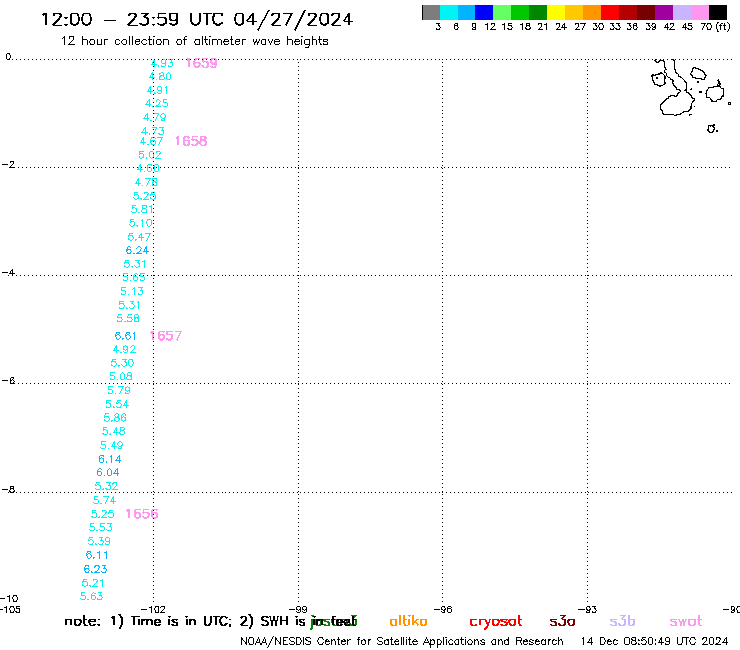Select the wave height value 5.49

point(111,445)
